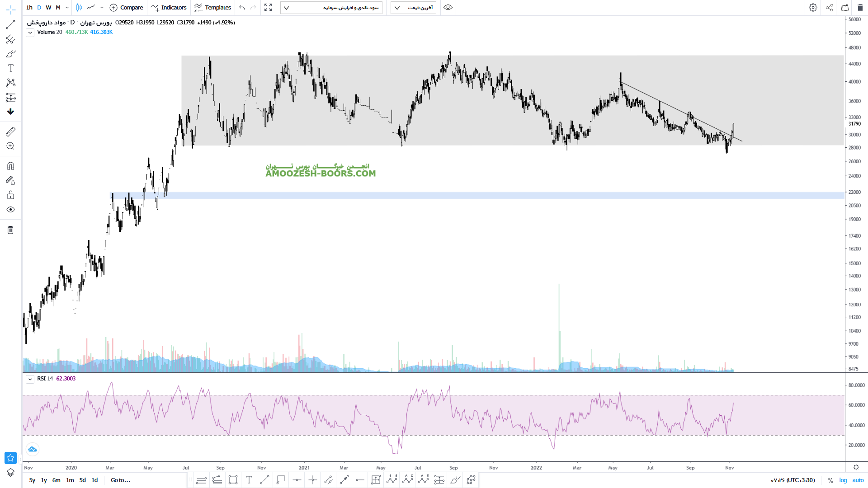The image size is (868, 488).
Task: Open the Templates menu
Action: 212,8
